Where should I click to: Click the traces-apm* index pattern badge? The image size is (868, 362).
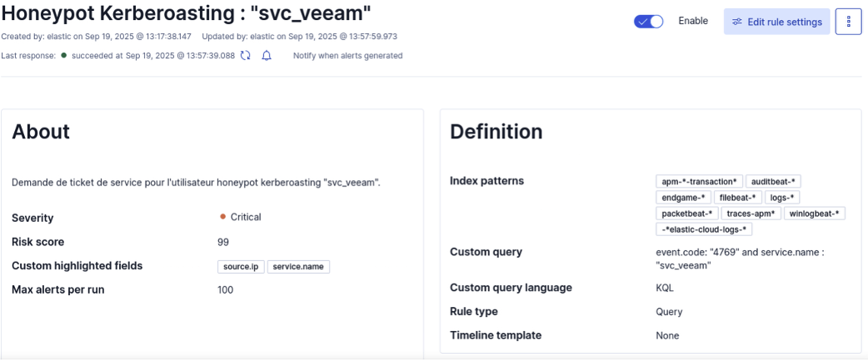tap(751, 214)
